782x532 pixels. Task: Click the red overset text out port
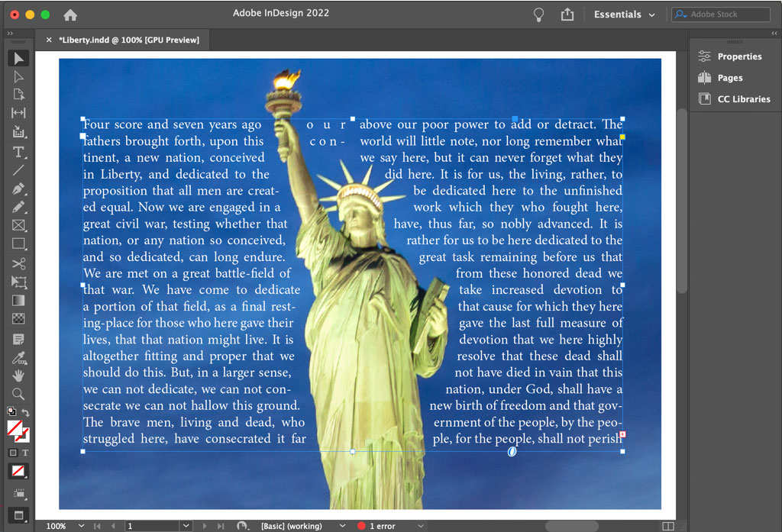622,434
